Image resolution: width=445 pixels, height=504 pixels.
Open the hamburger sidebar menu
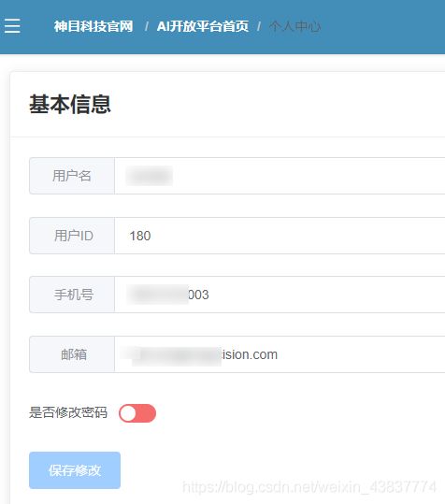tap(12, 26)
